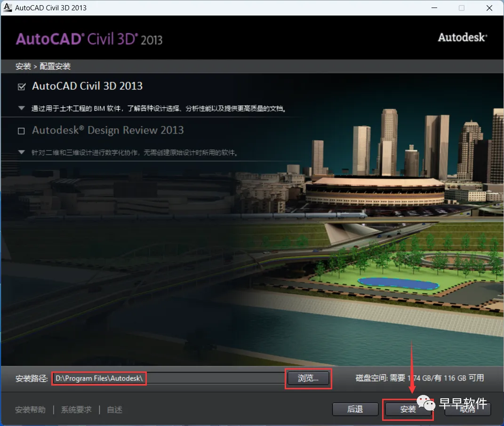Open the 系统要求 link
The height and width of the screenshot is (426, 504).
click(76, 410)
